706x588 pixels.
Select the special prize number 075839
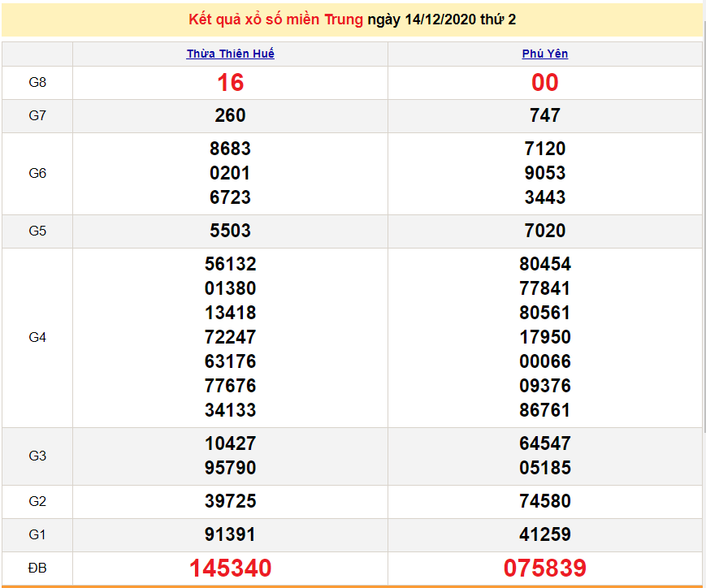(x=544, y=568)
